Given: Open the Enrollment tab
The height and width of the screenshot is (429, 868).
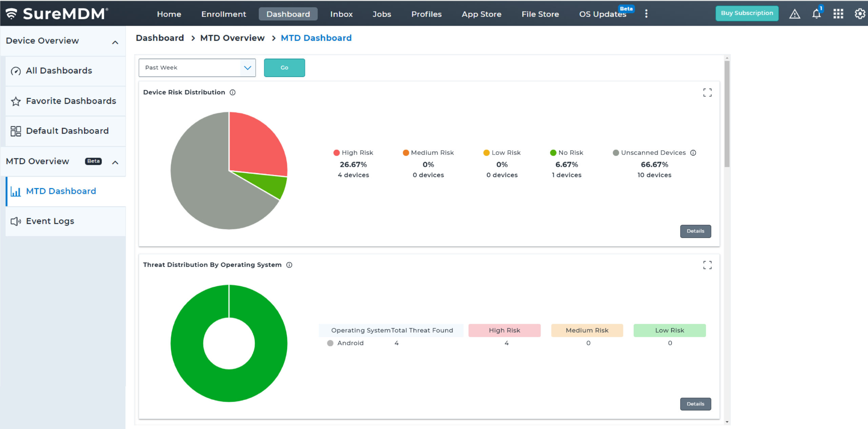Looking at the screenshot, I should coord(223,14).
